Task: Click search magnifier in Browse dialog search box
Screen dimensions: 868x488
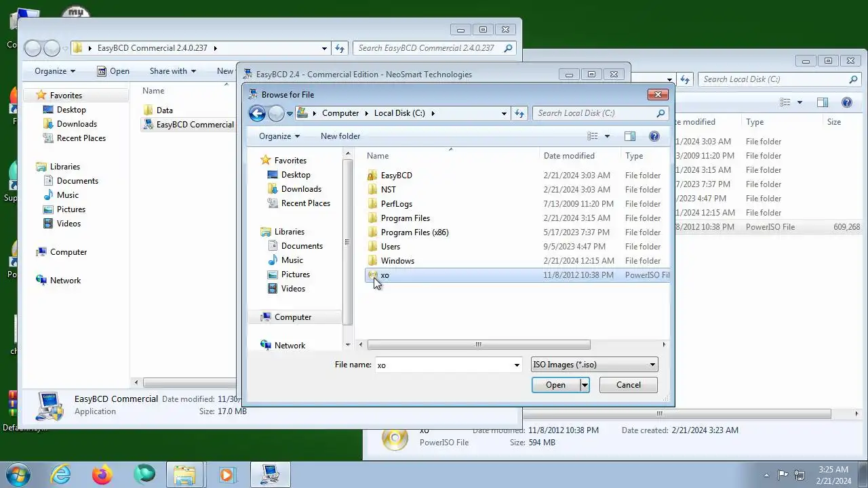Action: pyautogui.click(x=660, y=113)
